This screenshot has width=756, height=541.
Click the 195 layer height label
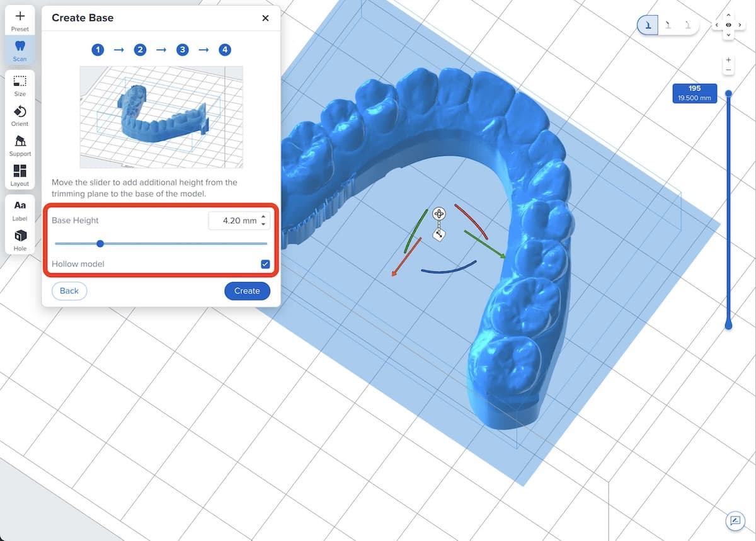click(694, 93)
